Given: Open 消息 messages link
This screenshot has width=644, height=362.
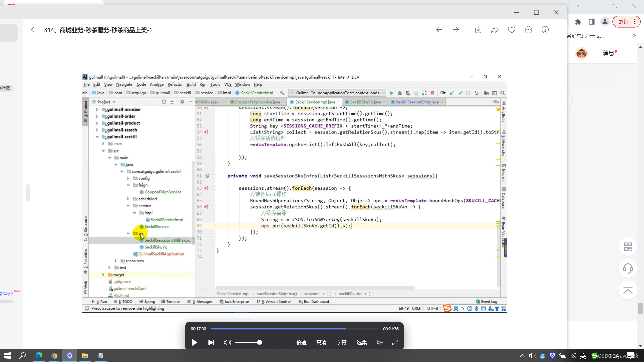Looking at the screenshot, I should coord(608,53).
